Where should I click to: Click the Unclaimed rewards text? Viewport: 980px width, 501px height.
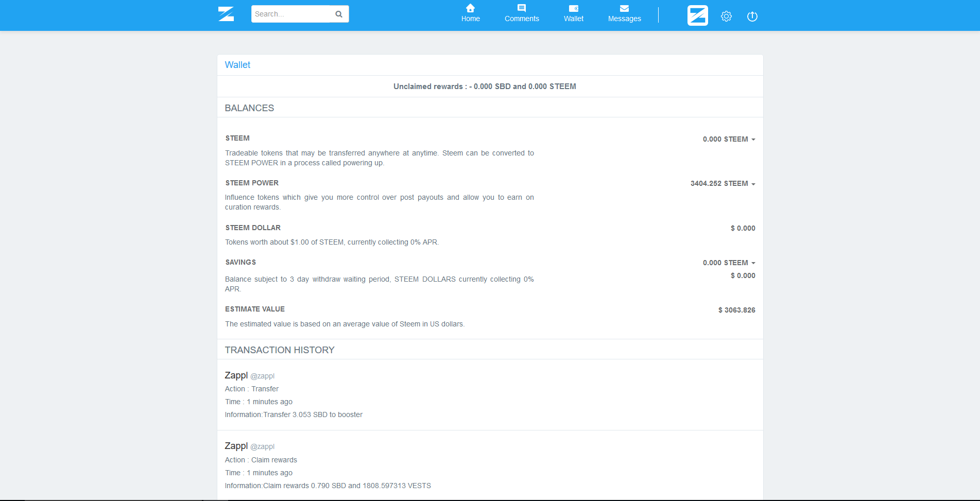point(485,87)
